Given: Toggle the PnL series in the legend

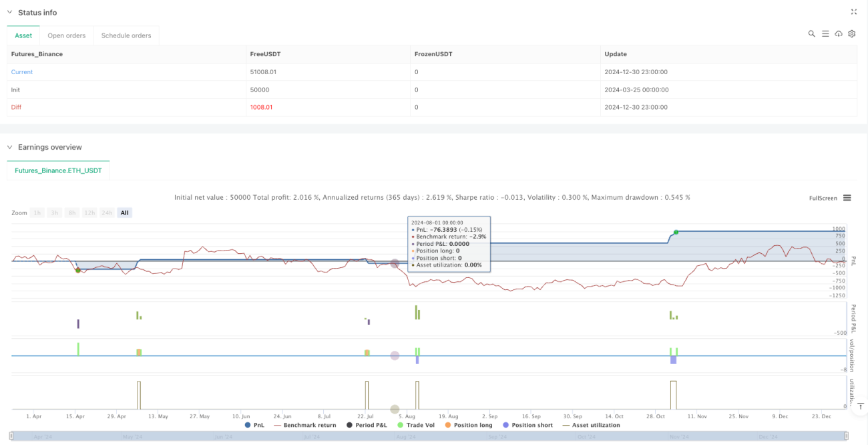Looking at the screenshot, I should point(255,425).
